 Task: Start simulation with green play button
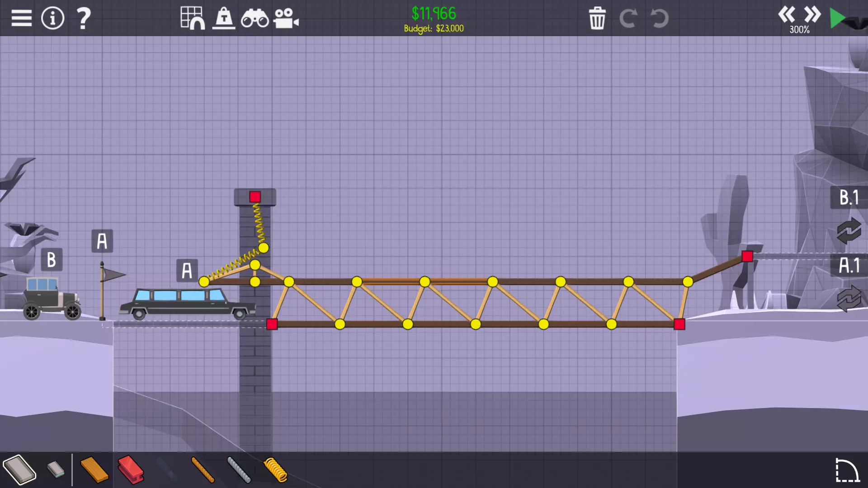tap(838, 19)
